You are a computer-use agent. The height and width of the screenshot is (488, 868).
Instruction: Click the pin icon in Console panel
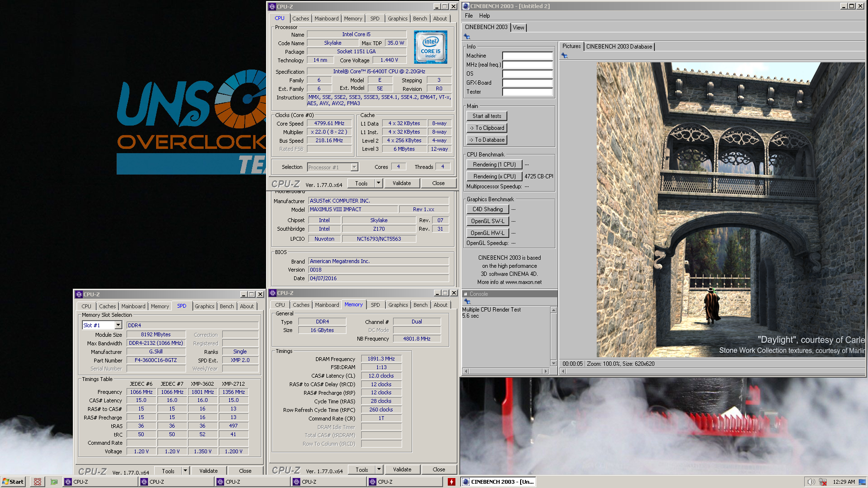[x=467, y=302]
